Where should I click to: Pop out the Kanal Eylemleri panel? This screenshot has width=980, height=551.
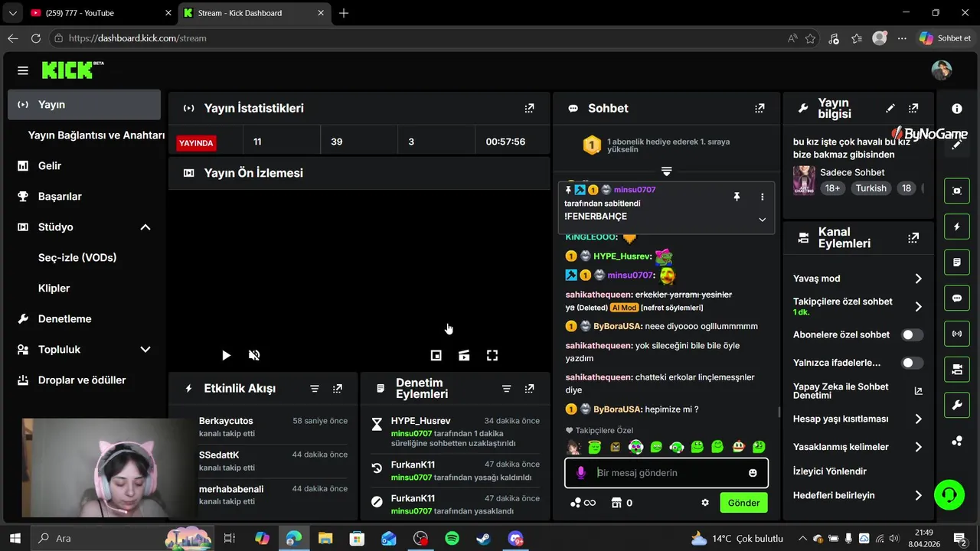point(913,238)
